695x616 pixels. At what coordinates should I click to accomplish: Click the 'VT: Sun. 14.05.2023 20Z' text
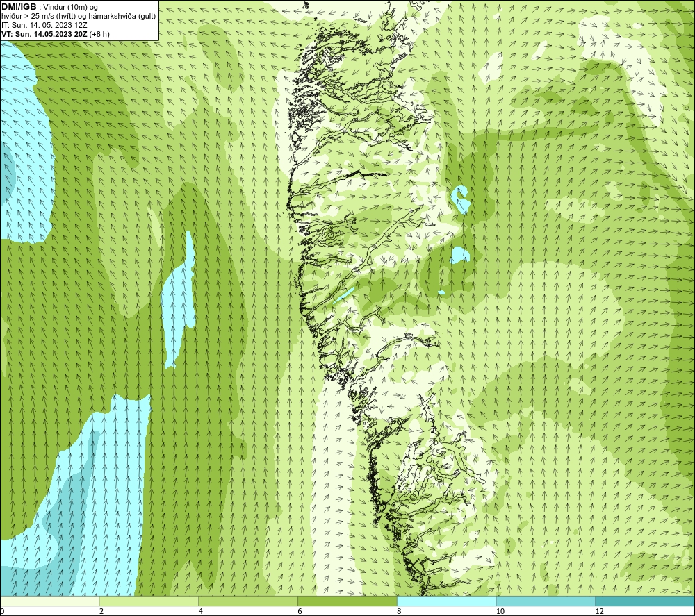[44, 34]
